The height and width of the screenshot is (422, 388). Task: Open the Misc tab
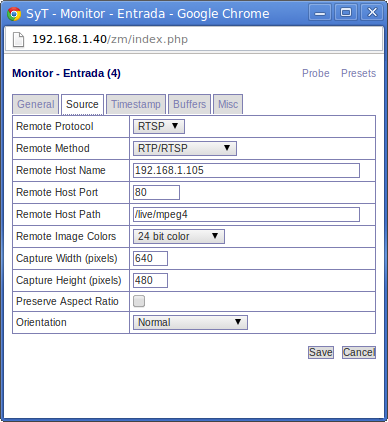(x=228, y=104)
